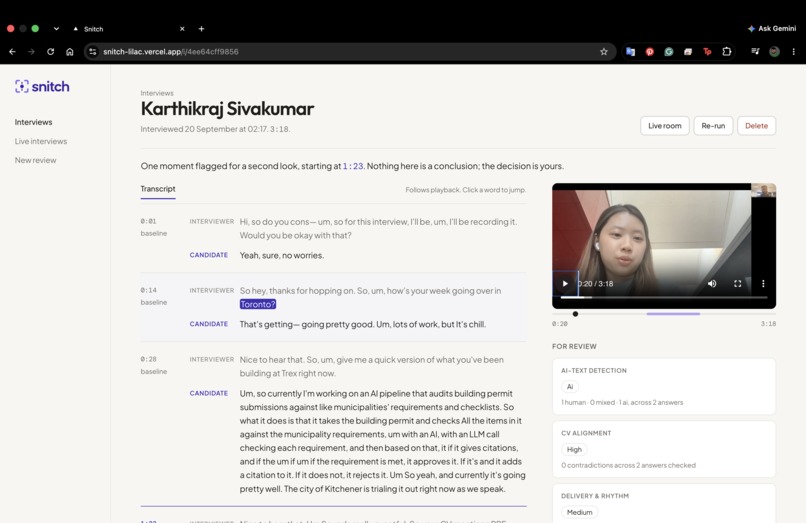Click the 0:14 transcript timestamp

(x=148, y=290)
